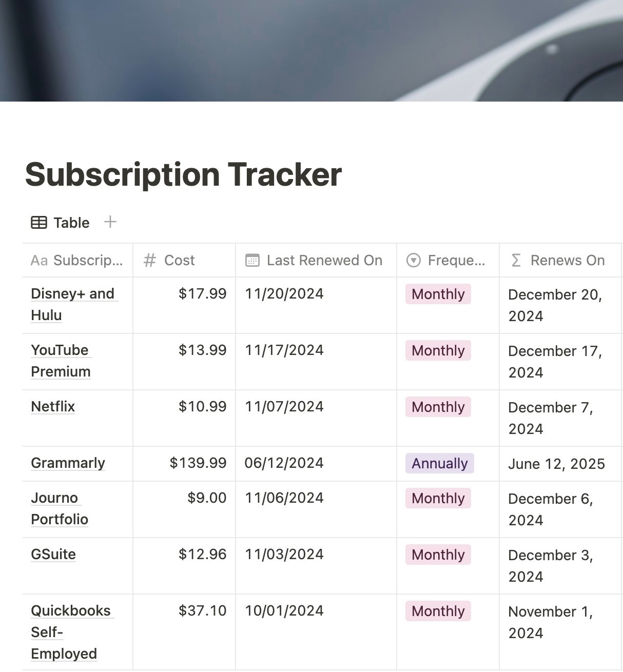Click the June 12, 2025 renews cell

coord(561,464)
